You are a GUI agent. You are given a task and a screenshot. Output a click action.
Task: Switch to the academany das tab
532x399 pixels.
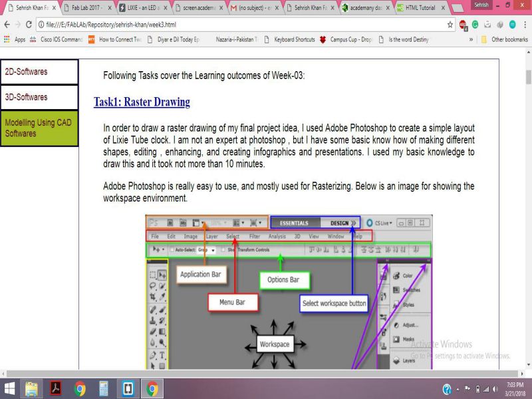point(365,8)
